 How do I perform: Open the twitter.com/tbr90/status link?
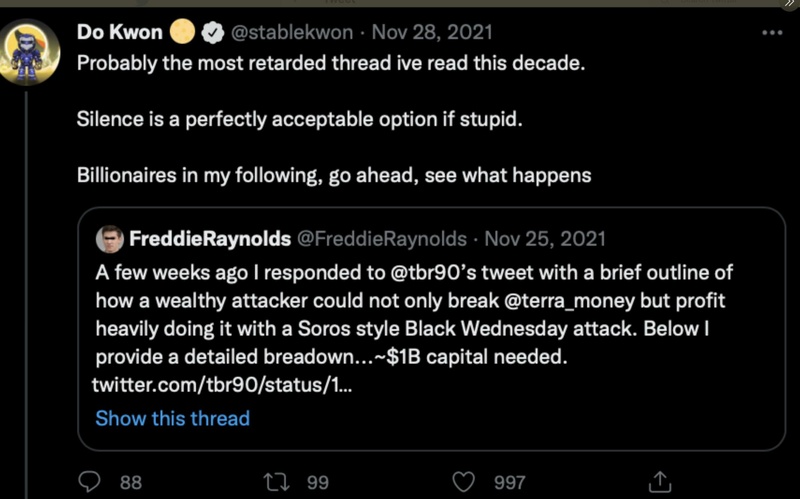point(220,385)
